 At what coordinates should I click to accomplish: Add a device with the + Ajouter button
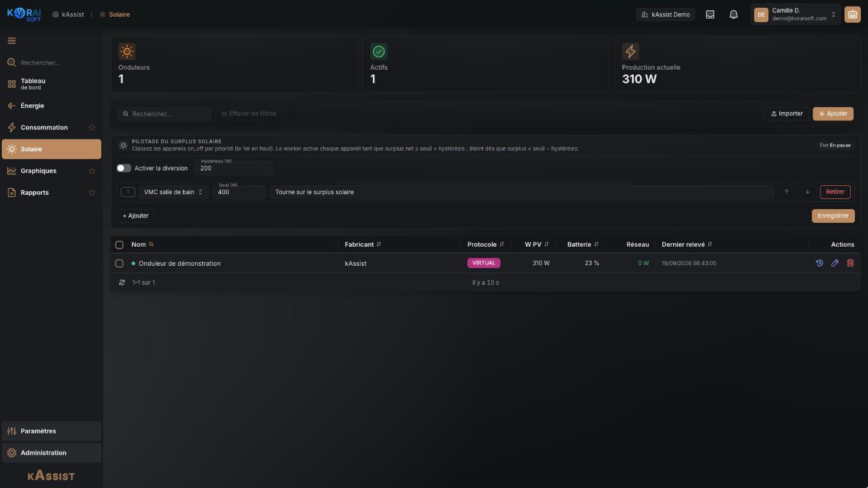pyautogui.click(x=136, y=216)
